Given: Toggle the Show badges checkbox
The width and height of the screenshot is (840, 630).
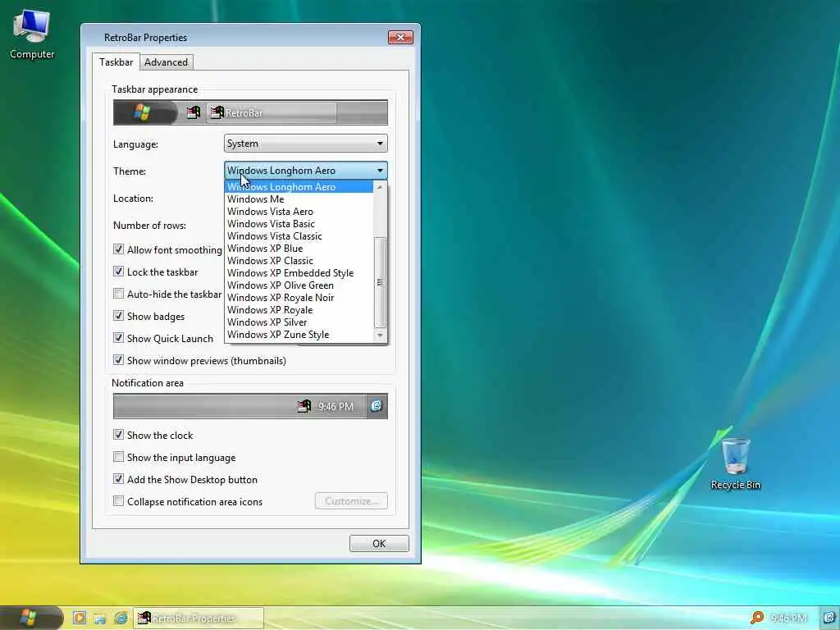Looking at the screenshot, I should (118, 316).
